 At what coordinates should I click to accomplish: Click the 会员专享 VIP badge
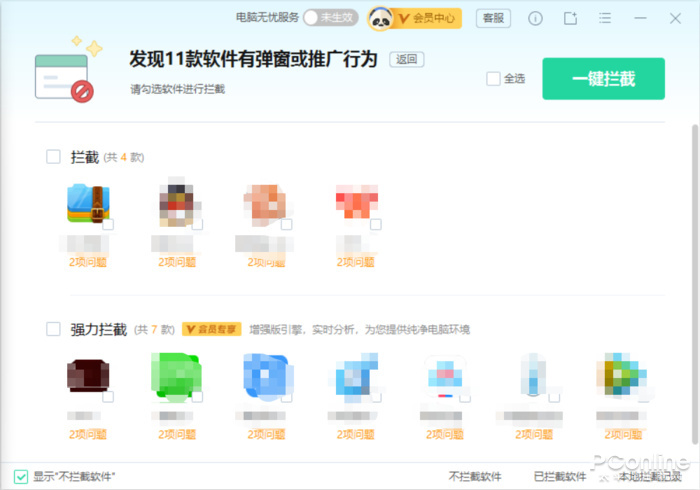tap(212, 329)
